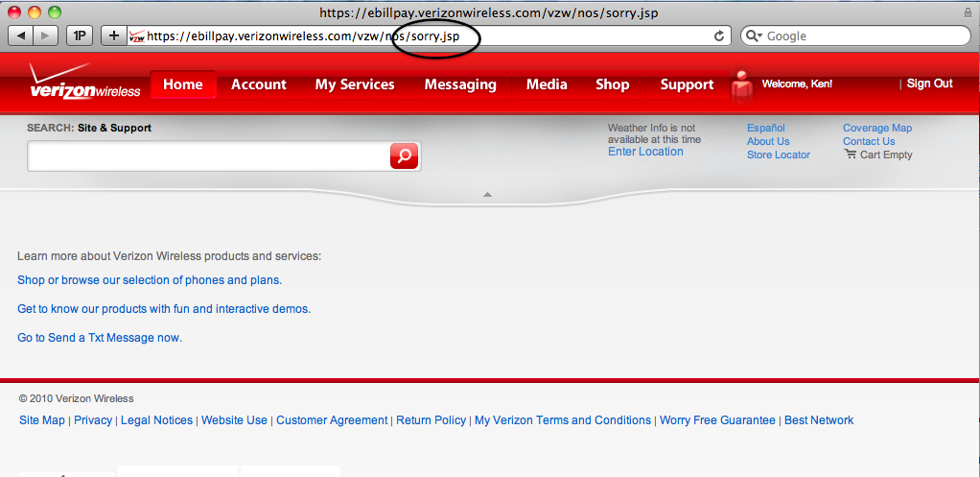
Task: Click the red site search magnifier button
Action: point(404,155)
